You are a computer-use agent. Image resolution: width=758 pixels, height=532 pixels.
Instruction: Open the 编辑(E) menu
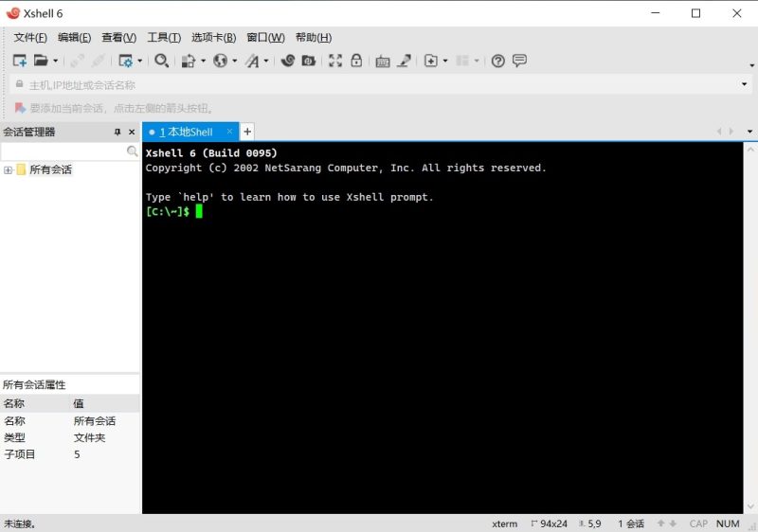coord(74,38)
